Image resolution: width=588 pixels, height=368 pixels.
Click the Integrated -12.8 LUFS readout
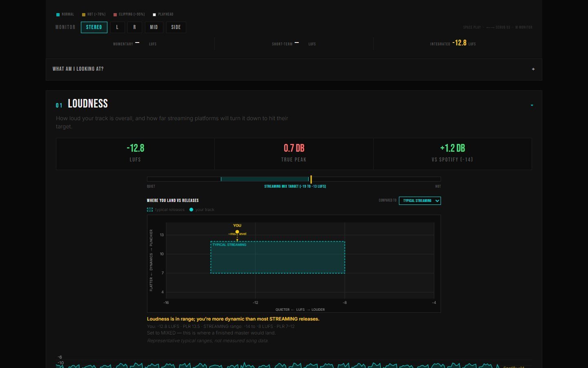453,43
